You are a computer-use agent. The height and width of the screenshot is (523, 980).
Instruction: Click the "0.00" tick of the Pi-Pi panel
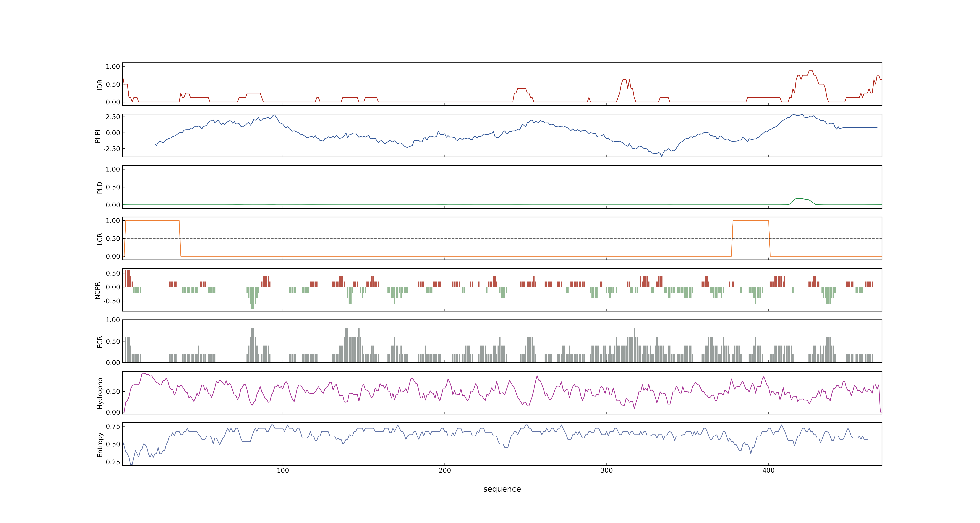(113, 133)
